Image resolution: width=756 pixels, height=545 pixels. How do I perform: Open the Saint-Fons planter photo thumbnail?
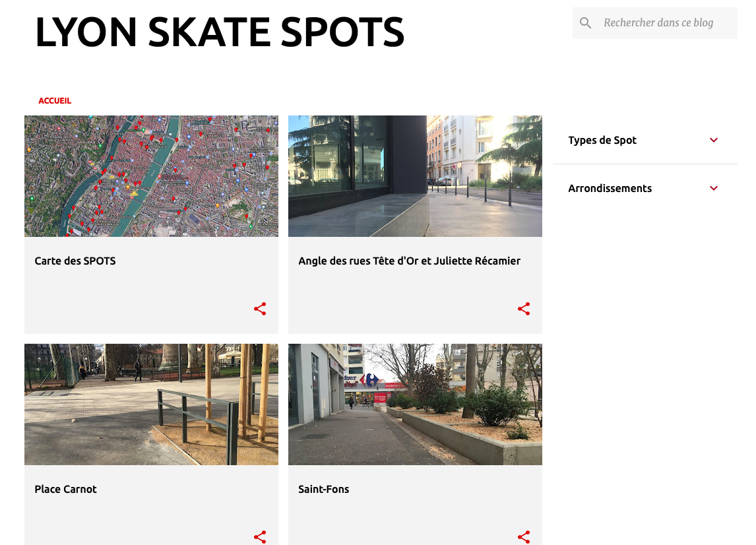point(415,404)
